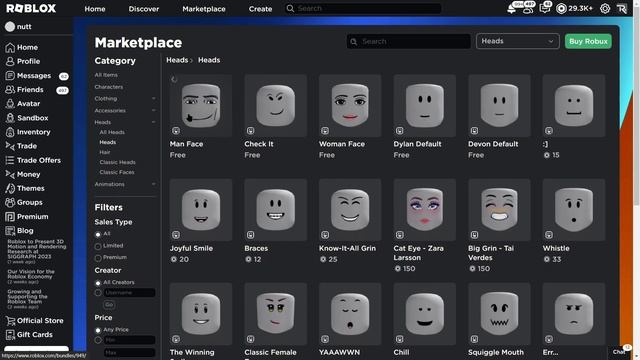Click the Robux balance icon showing 29.3K+
Screen dimensions: 640x360
(562, 9)
